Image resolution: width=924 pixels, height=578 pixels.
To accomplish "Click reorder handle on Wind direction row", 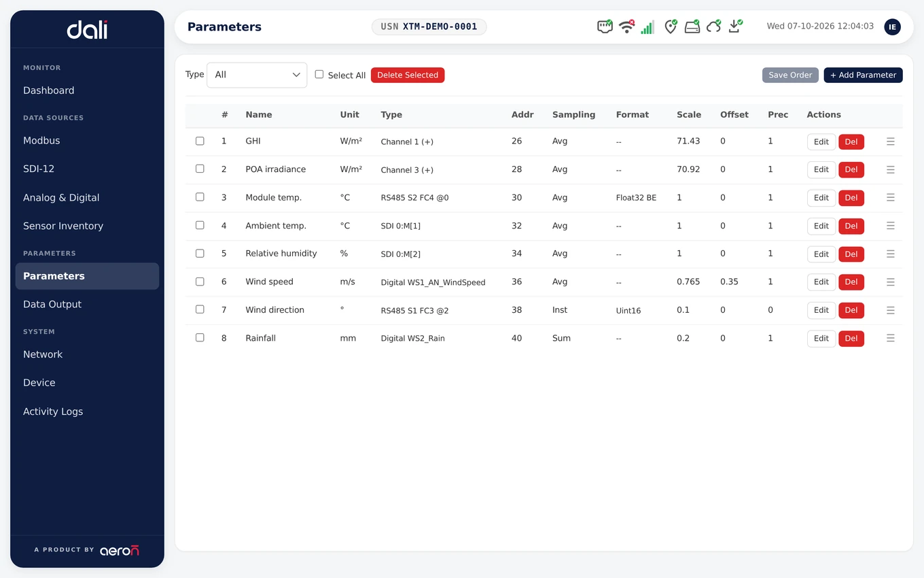I will click(890, 310).
